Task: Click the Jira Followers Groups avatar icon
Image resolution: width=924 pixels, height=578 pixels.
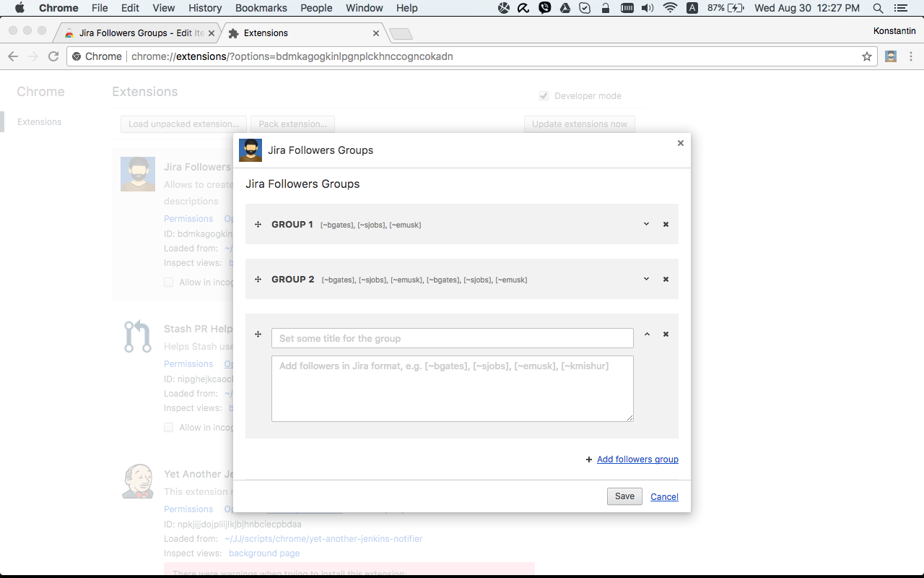Action: coord(250,150)
